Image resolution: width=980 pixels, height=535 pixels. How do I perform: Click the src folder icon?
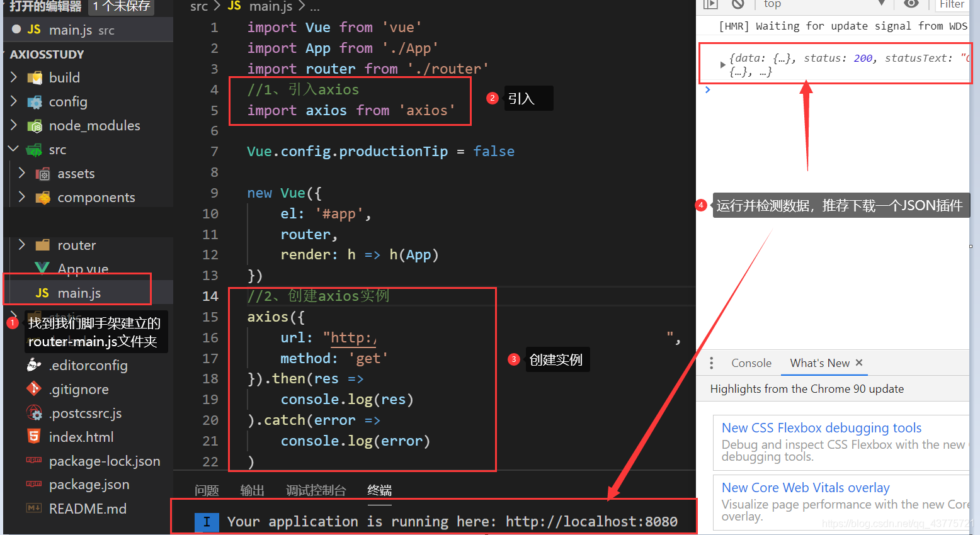pos(34,150)
